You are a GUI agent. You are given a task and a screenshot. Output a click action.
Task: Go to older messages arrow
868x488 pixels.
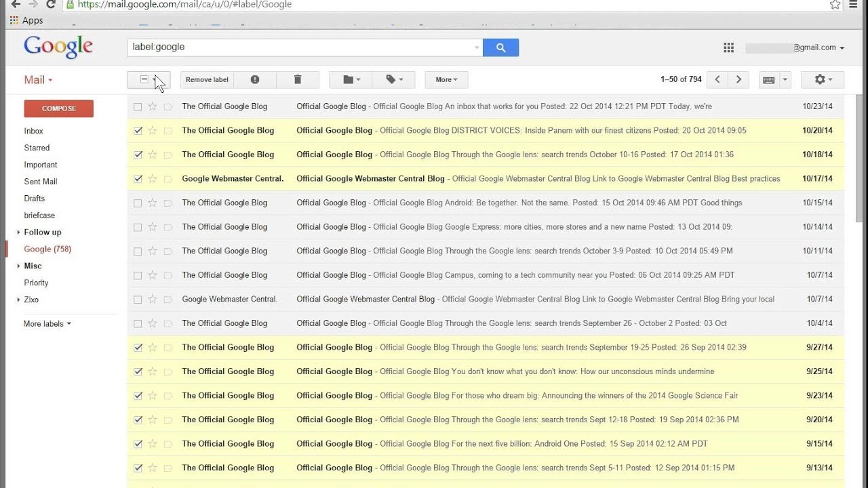pyautogui.click(x=739, y=79)
